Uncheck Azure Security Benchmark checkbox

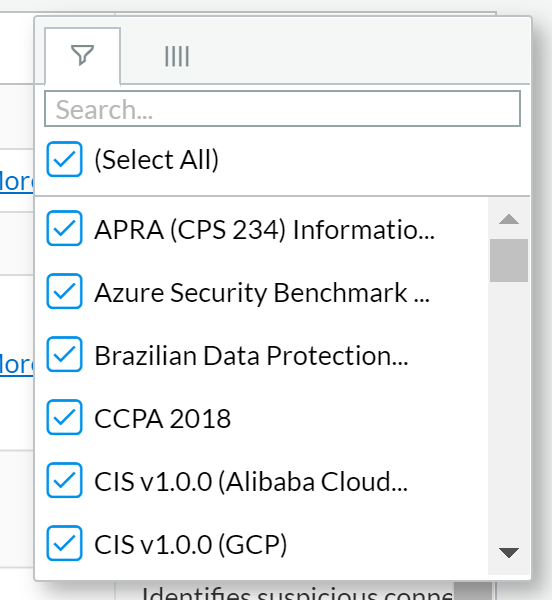pyautogui.click(x=64, y=291)
